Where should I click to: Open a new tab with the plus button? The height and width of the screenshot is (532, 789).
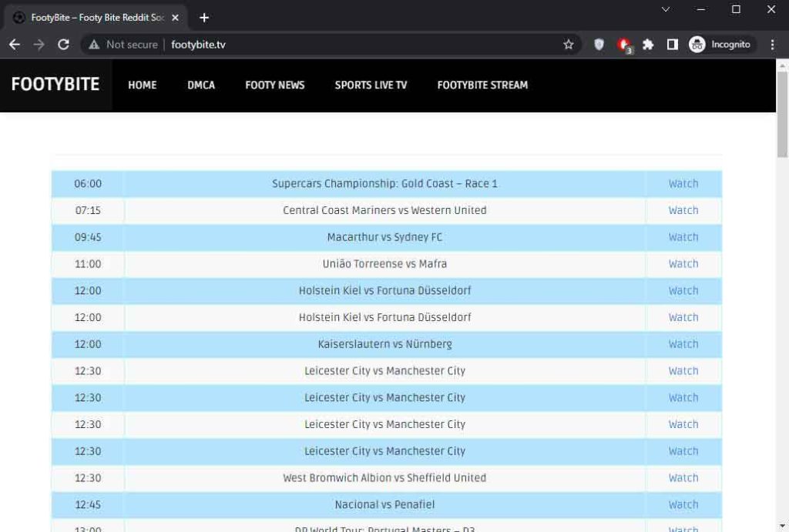[203, 18]
